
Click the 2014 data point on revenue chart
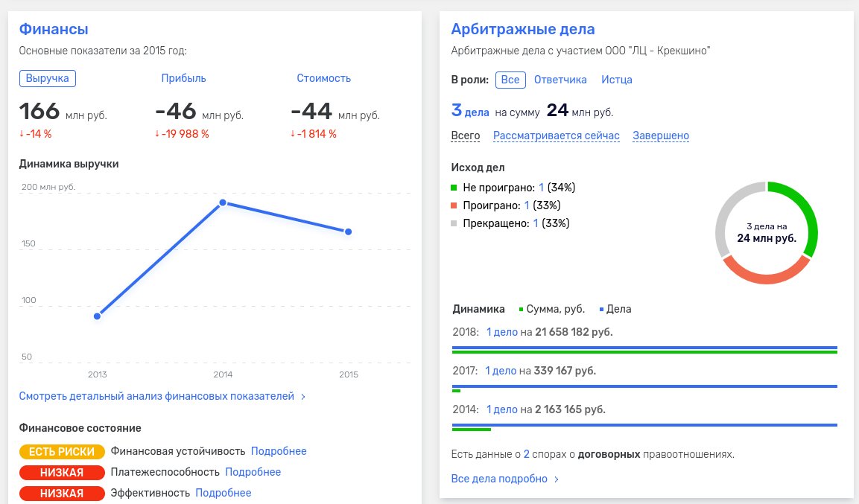222,202
